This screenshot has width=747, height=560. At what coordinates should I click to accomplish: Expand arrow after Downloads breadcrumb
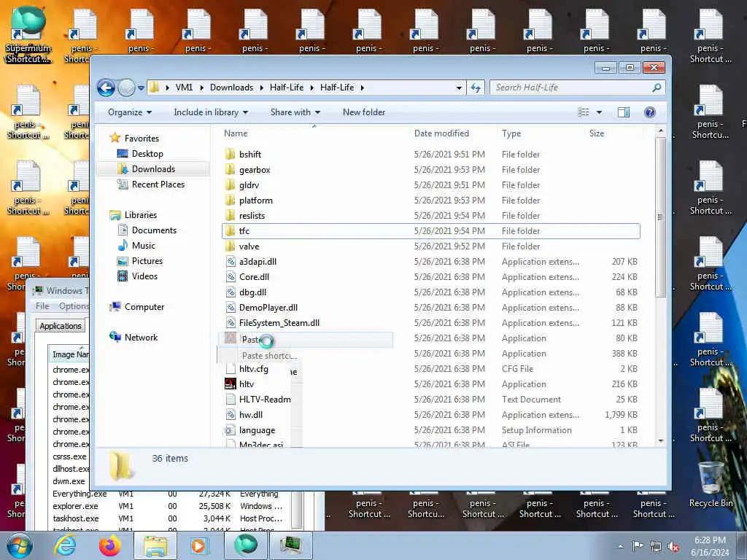262,87
